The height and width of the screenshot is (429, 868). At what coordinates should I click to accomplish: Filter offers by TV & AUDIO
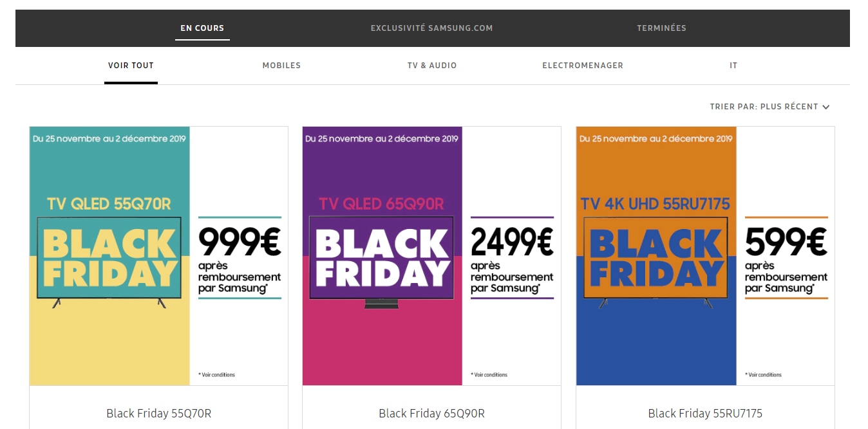(x=432, y=66)
